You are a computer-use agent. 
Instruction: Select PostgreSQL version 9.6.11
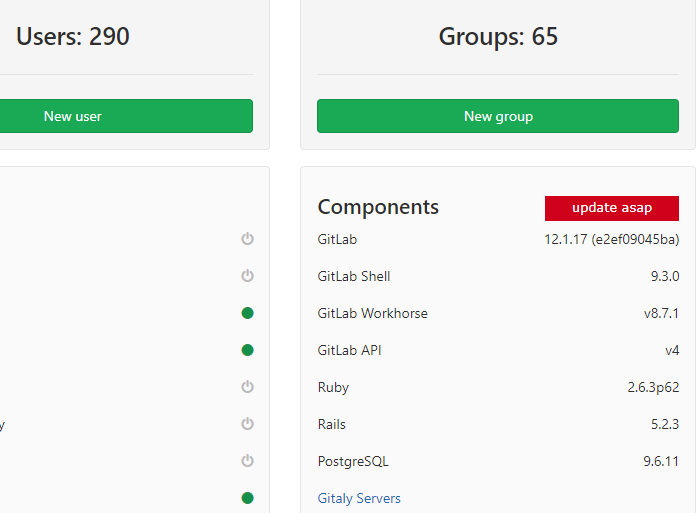661,461
